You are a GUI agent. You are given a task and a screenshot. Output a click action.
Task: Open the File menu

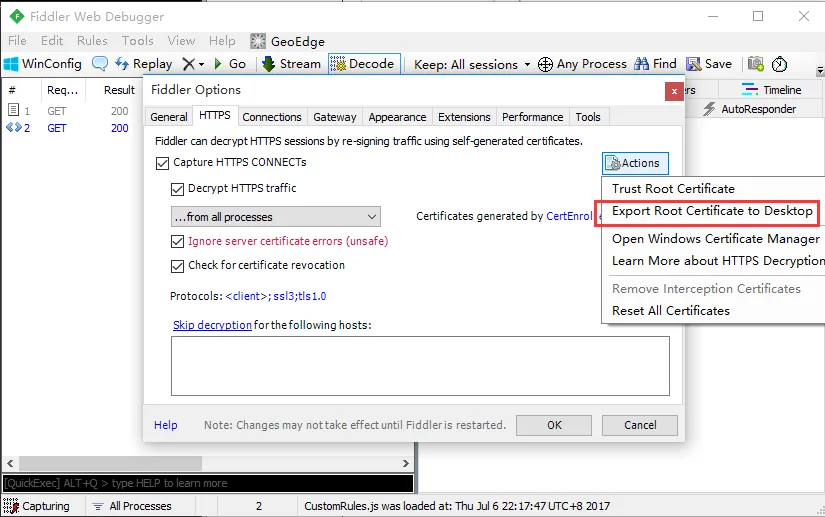click(x=17, y=40)
